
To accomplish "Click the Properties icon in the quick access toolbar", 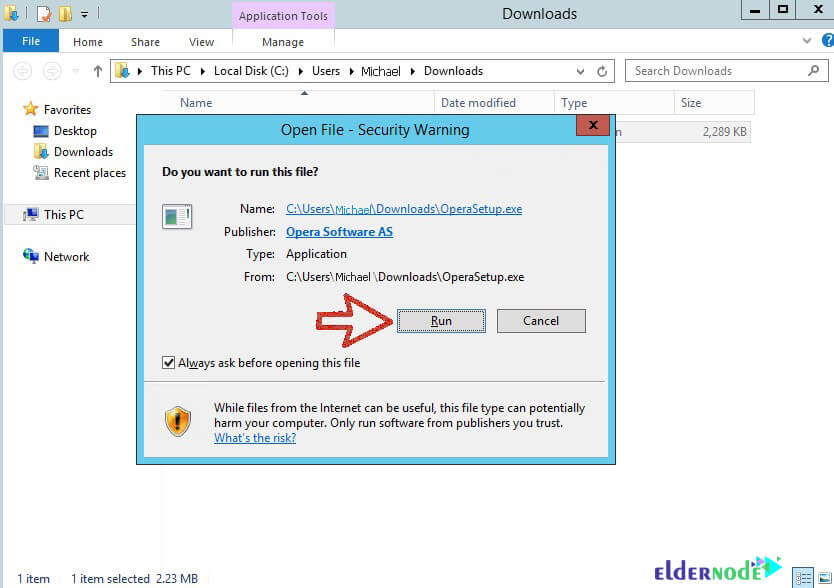I will coord(44,14).
